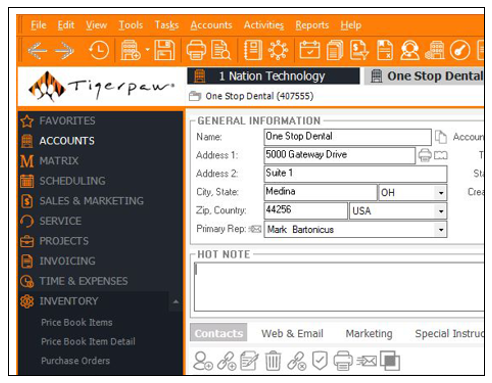Screen dimensions: 492x383
Task: Open Price Book Item Detail under Inventory
Action: coord(88,341)
